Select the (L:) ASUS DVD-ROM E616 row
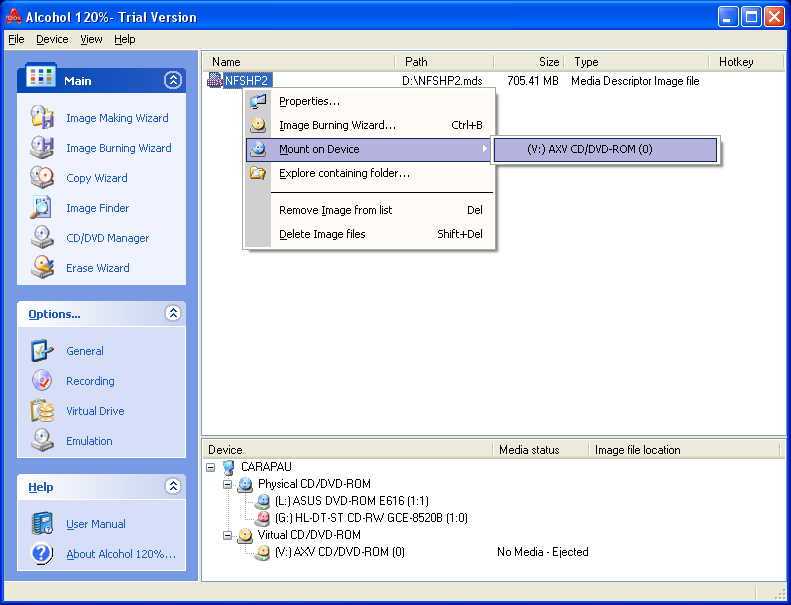Screen dimensions: 791x605 click(352, 501)
